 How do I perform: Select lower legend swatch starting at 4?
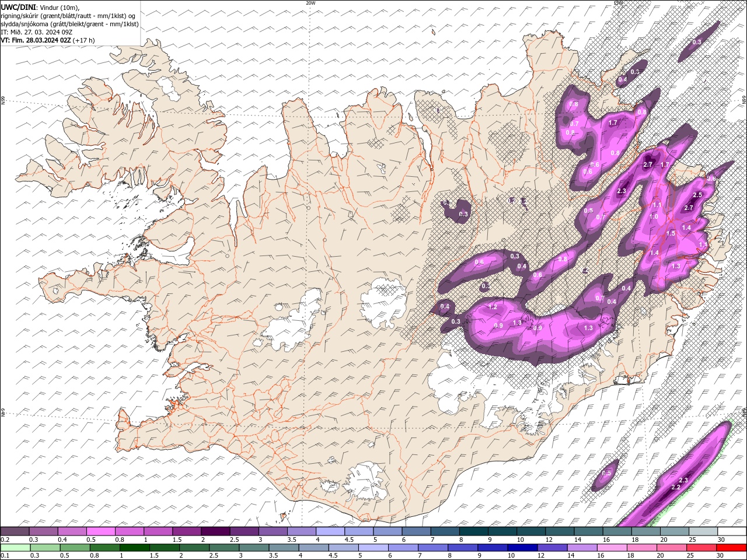tap(313, 548)
